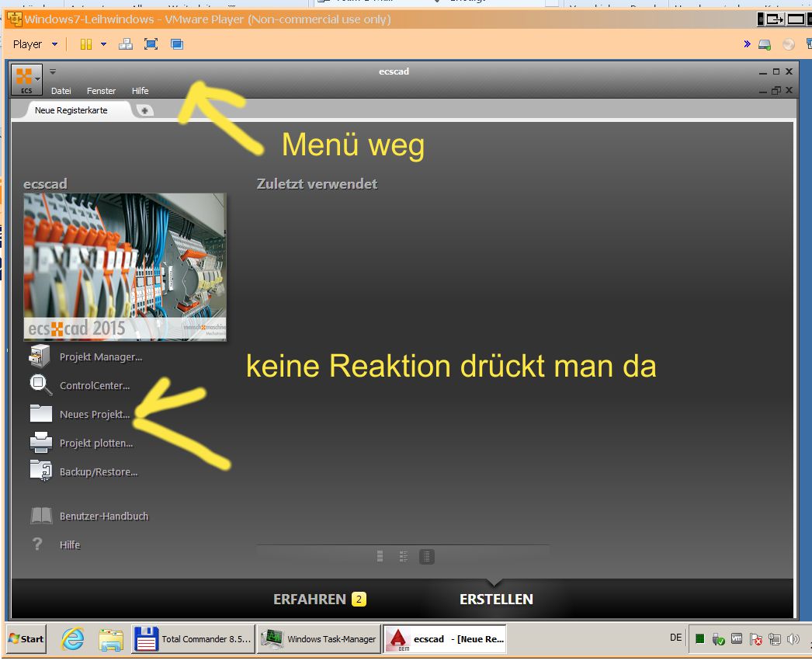Open Backup/Restore... link
Viewport: 812px width, 664px height.
[x=99, y=472]
